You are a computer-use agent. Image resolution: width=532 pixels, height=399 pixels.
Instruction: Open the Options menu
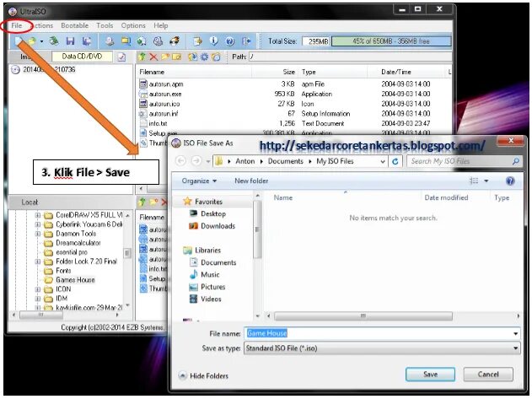(x=133, y=25)
